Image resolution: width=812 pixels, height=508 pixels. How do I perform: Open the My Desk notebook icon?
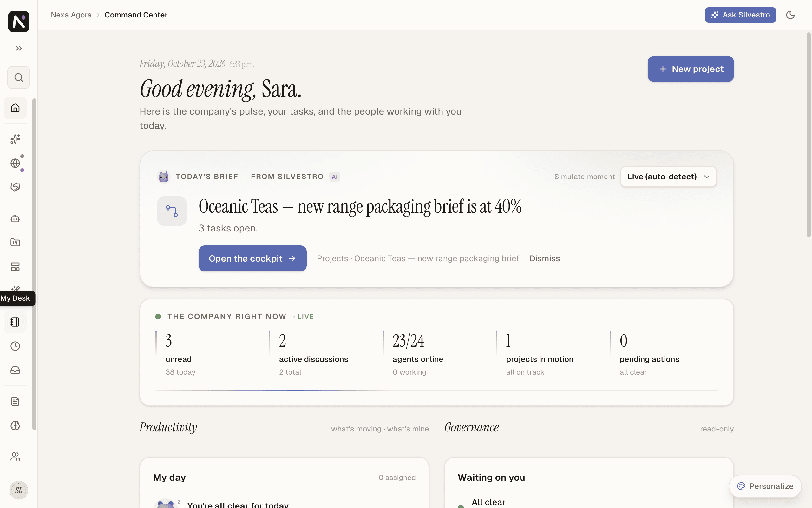15,322
